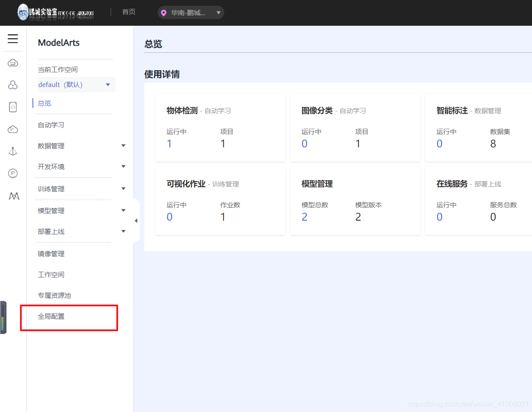Click the 服务总数 value 0
Image resolution: width=532 pixels, height=412 pixels.
[493, 217]
